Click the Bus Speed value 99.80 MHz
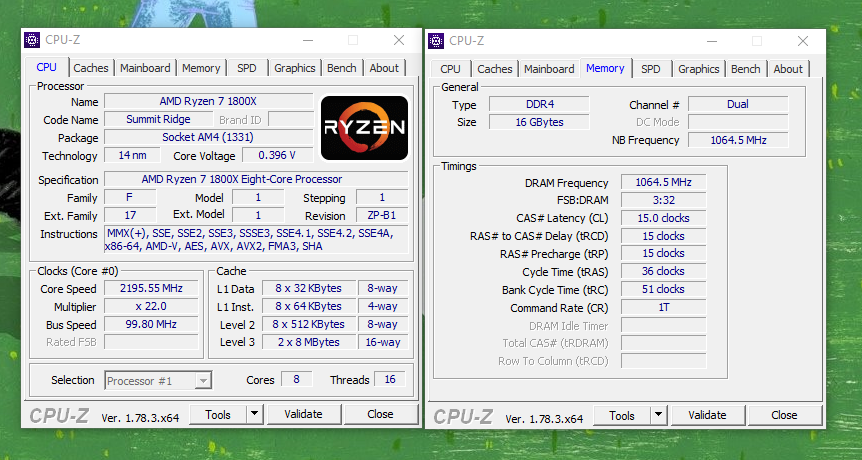862x460 pixels. [151, 324]
